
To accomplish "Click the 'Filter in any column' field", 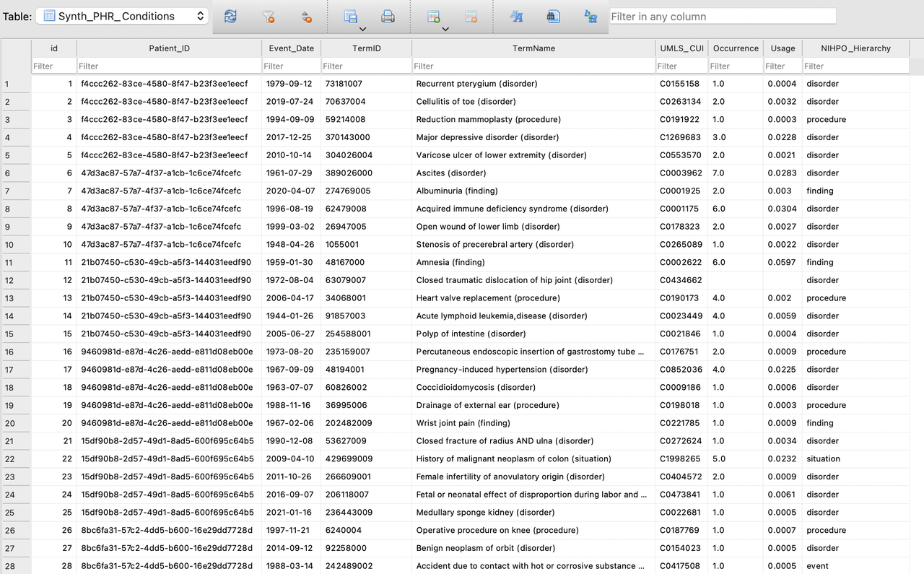I will coord(722,16).
